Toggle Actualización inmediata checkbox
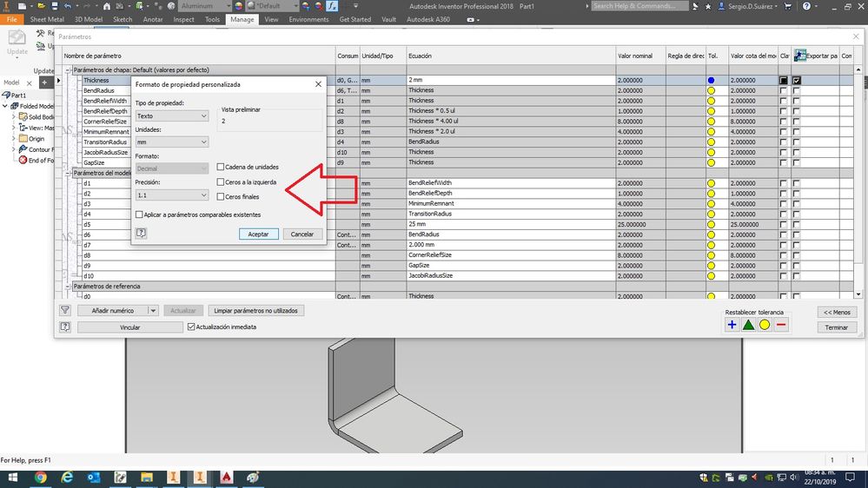 coord(191,327)
